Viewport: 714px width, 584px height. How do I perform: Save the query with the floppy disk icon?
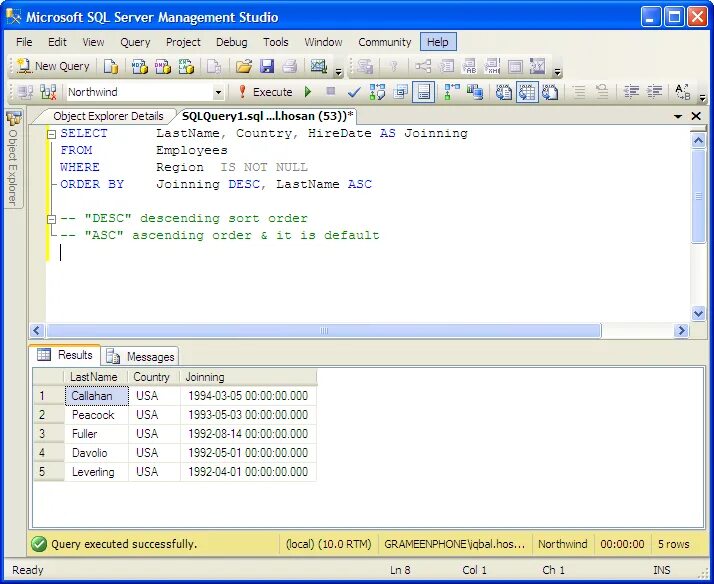click(x=267, y=66)
